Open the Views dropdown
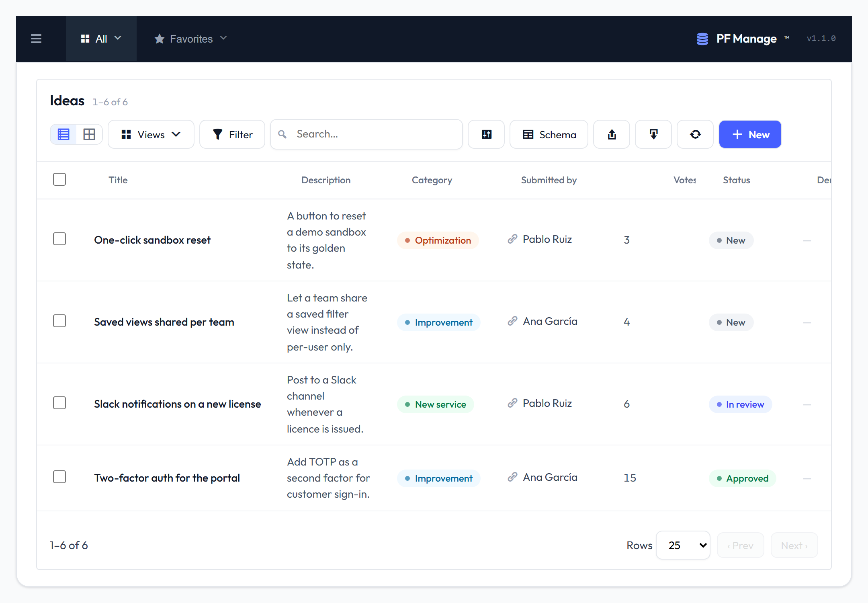868x603 pixels. [151, 134]
